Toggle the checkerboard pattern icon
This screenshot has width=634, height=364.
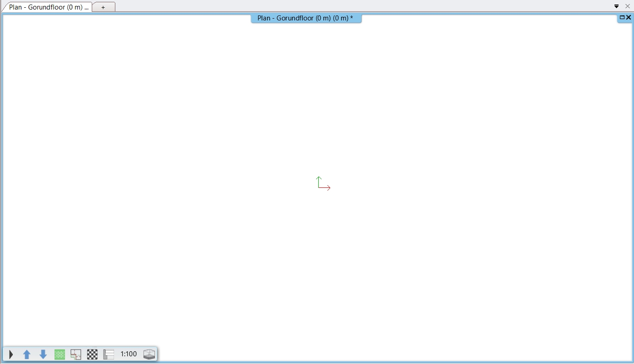[x=92, y=354]
